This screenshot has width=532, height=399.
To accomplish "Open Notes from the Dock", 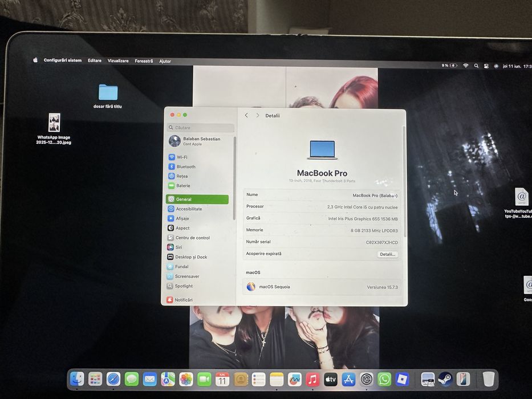I will coord(277,379).
